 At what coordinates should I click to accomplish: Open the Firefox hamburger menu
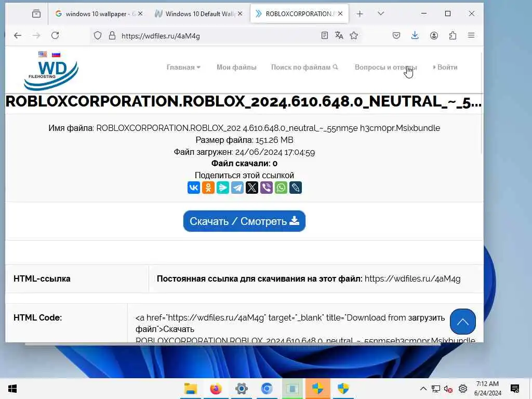click(x=471, y=35)
